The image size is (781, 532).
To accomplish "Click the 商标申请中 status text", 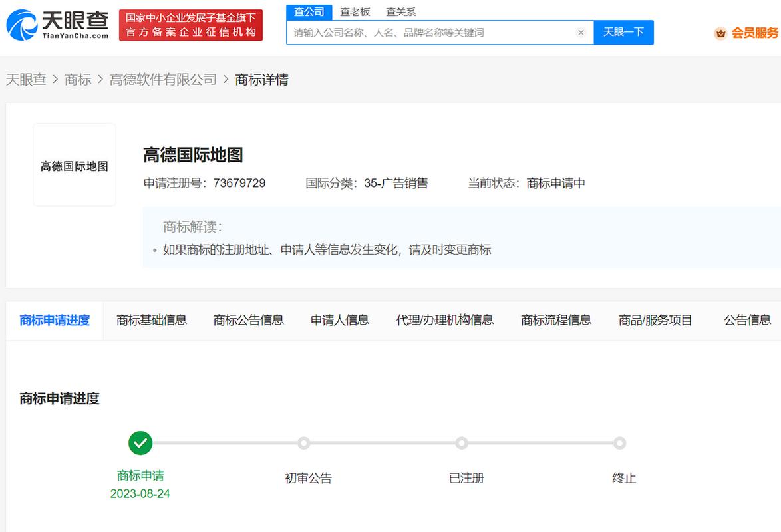I will click(x=556, y=184).
